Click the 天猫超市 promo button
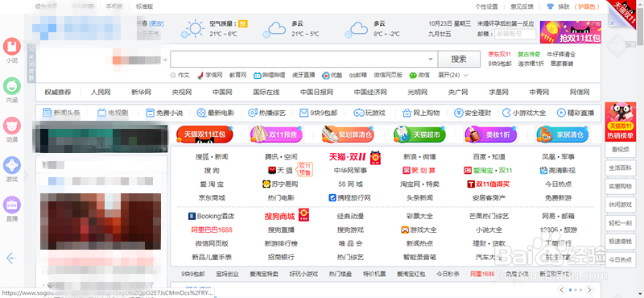Viewport: 644px width, 298px height. [419, 135]
